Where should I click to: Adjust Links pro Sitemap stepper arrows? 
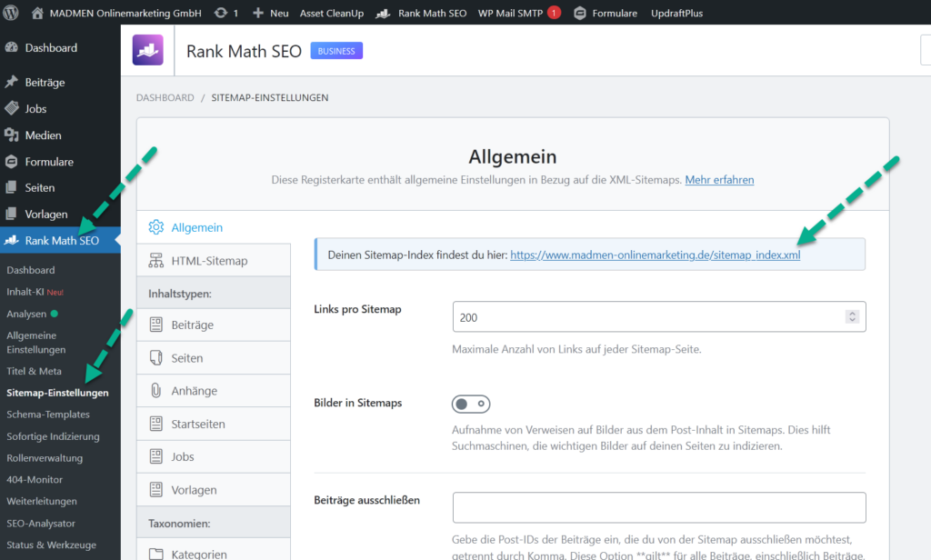852,316
